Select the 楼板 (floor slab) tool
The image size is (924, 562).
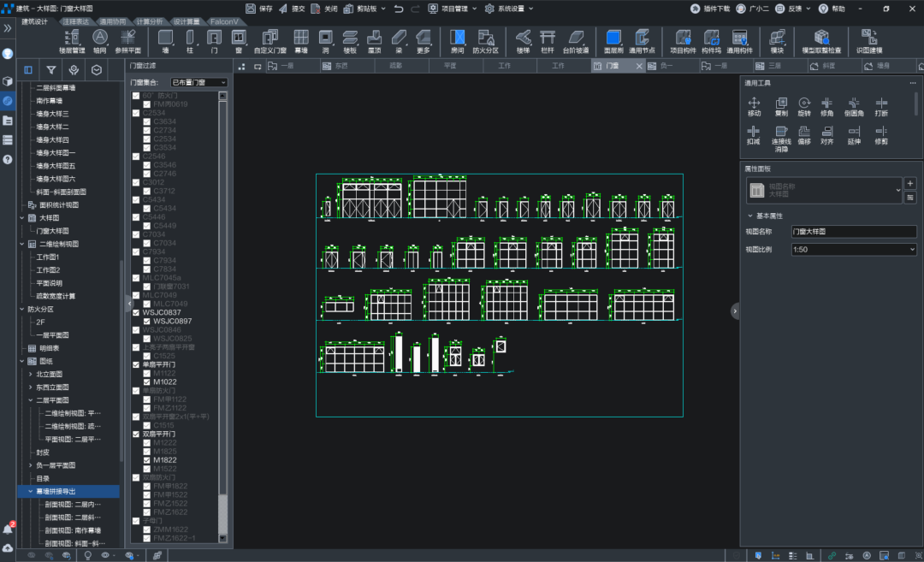(350, 41)
